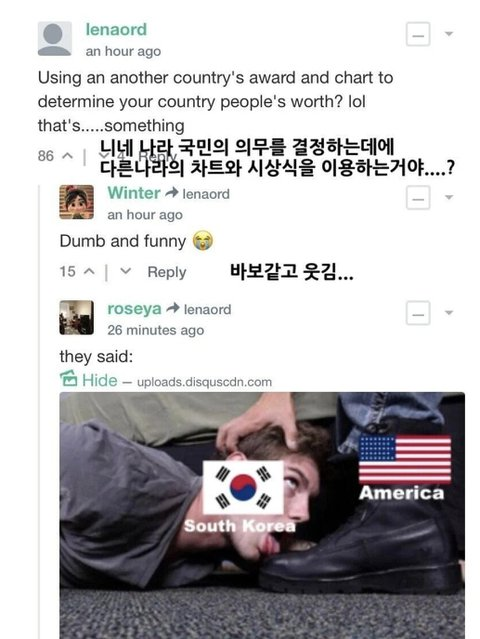
Task: Open dropdown arrow on Winter's comment
Action: pyautogui.click(x=449, y=198)
